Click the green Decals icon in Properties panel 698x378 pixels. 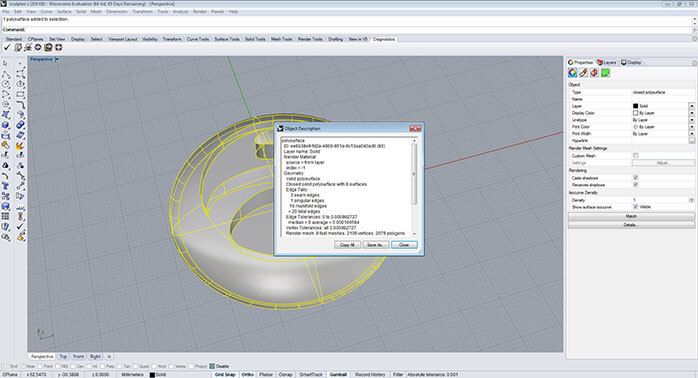pos(605,73)
